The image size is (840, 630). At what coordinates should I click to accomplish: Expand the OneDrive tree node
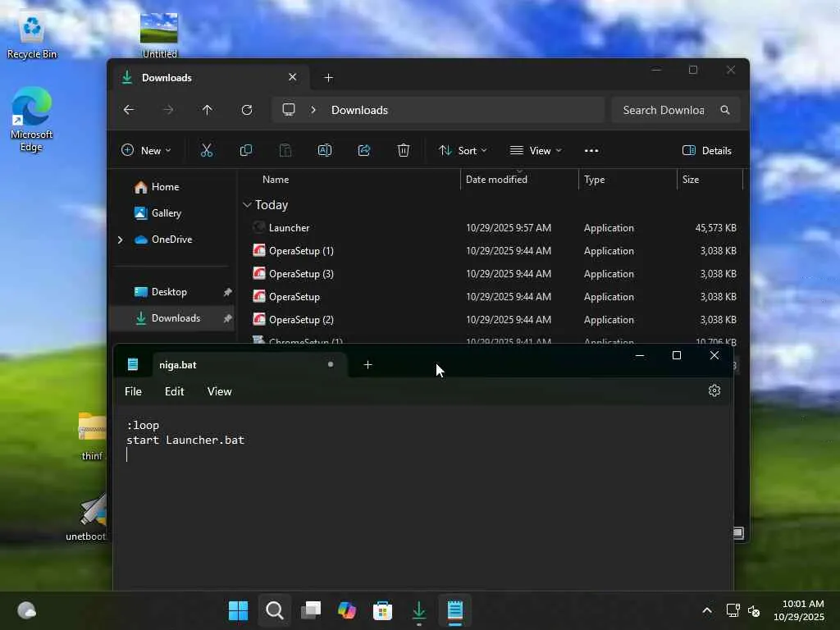tap(120, 240)
